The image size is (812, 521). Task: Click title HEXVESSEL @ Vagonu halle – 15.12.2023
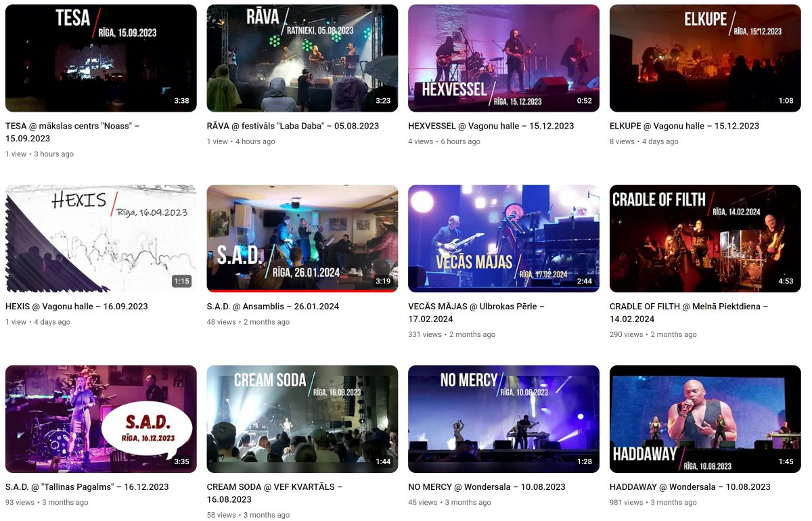491,126
